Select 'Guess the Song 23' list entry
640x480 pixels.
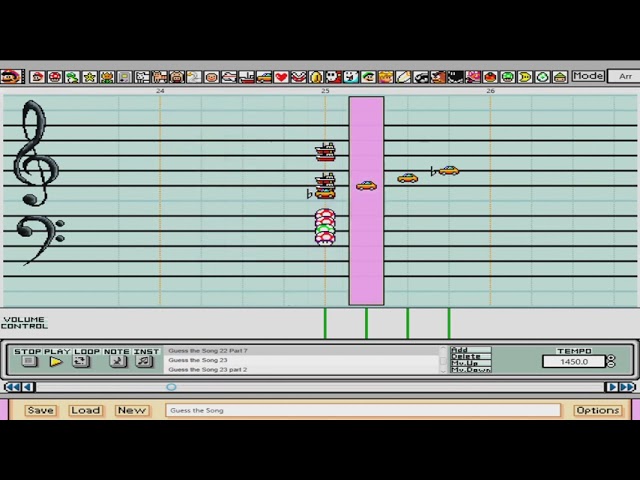pyautogui.click(x=301, y=360)
